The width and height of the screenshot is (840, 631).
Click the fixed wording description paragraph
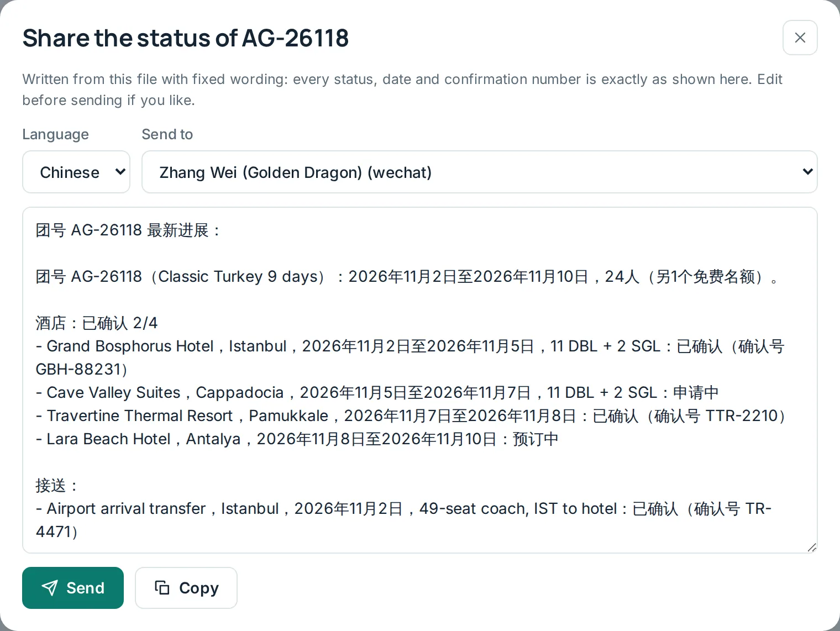tap(402, 90)
